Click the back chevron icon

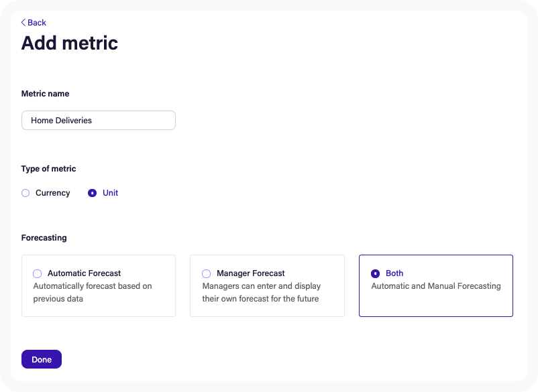23,22
